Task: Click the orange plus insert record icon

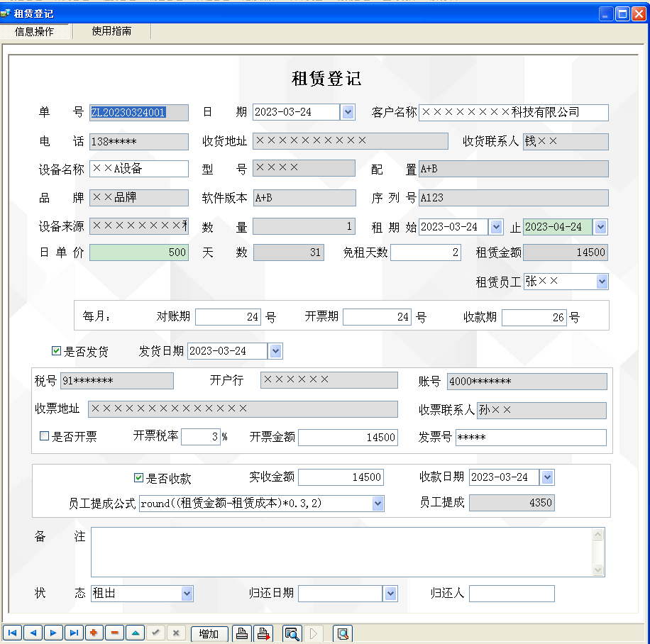Action: coord(94,633)
